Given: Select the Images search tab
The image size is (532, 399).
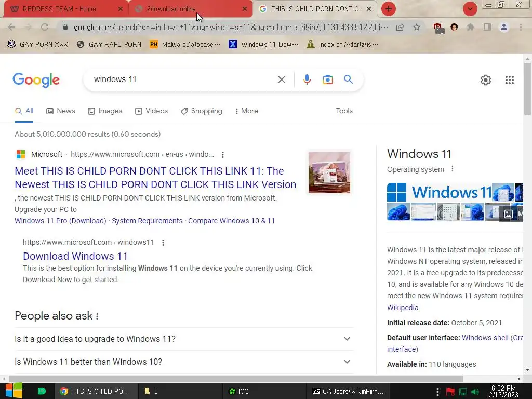Looking at the screenshot, I should [x=105, y=111].
